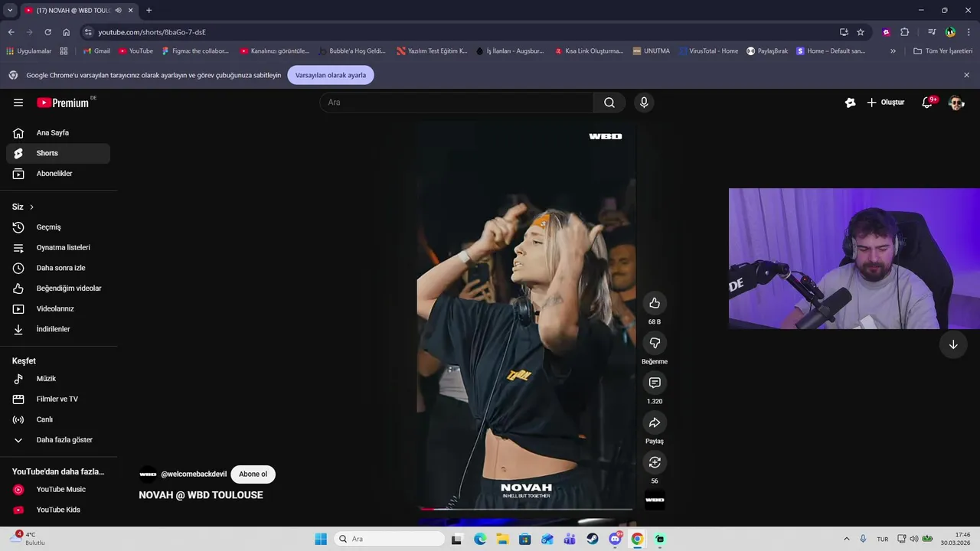Viewport: 980px width, 551px height.
Task: Open the comments on the short
Action: [655, 383]
